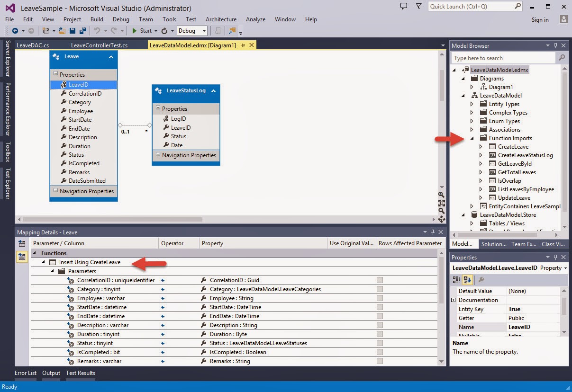Select the GetTotalLeaves function import
The height and width of the screenshot is (392, 572).
(x=517, y=172)
